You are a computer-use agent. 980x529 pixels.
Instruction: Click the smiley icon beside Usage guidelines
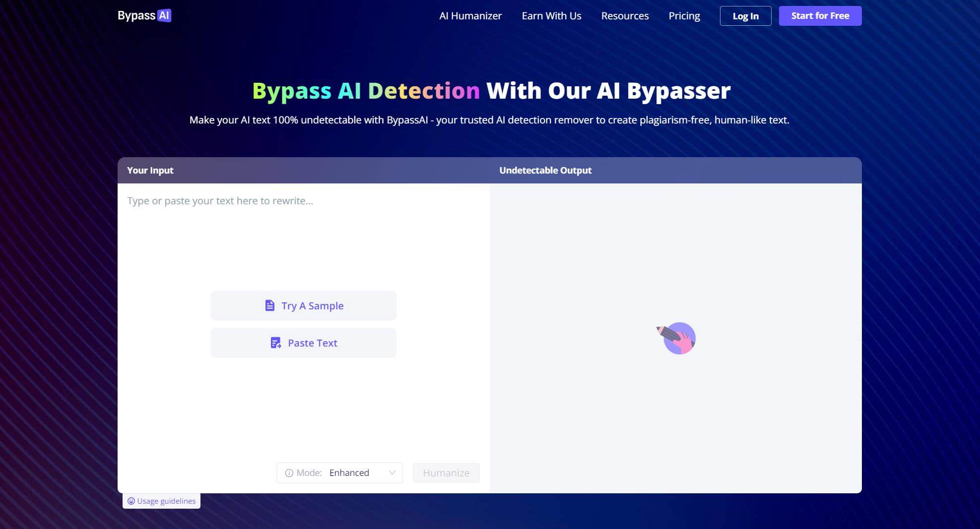coord(131,501)
